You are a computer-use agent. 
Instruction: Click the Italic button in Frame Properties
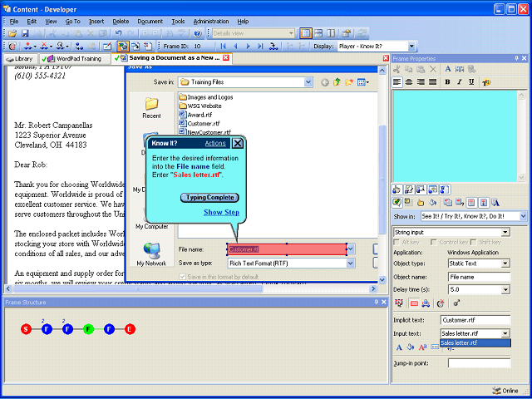tap(460, 82)
